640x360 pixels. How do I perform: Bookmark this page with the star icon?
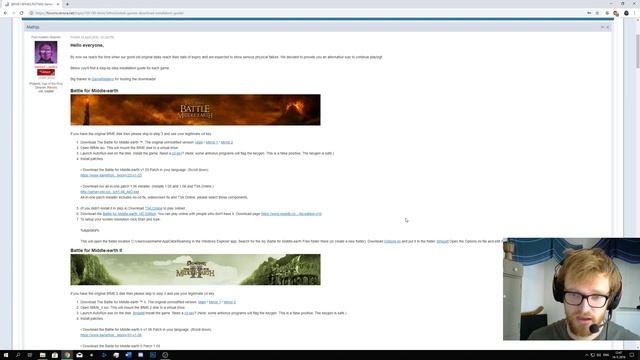tap(598, 13)
